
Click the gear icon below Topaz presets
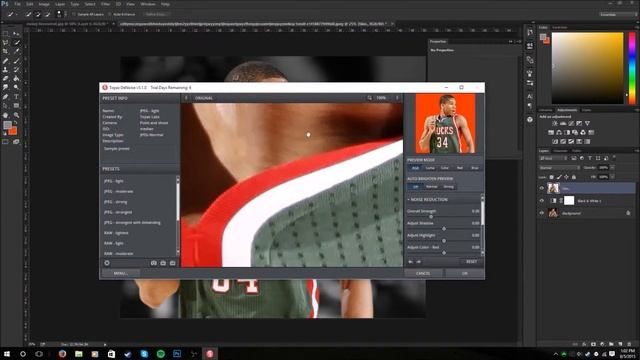tap(107, 263)
